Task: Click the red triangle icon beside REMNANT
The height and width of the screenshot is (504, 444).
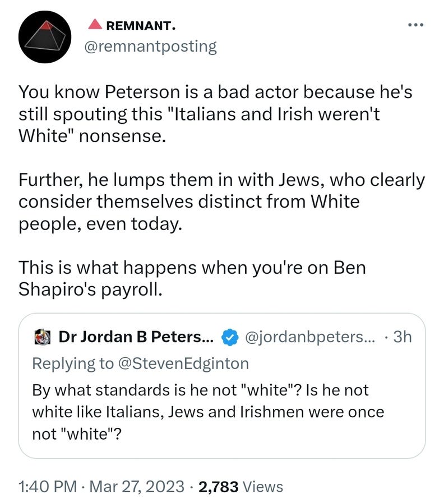Action: (x=95, y=24)
